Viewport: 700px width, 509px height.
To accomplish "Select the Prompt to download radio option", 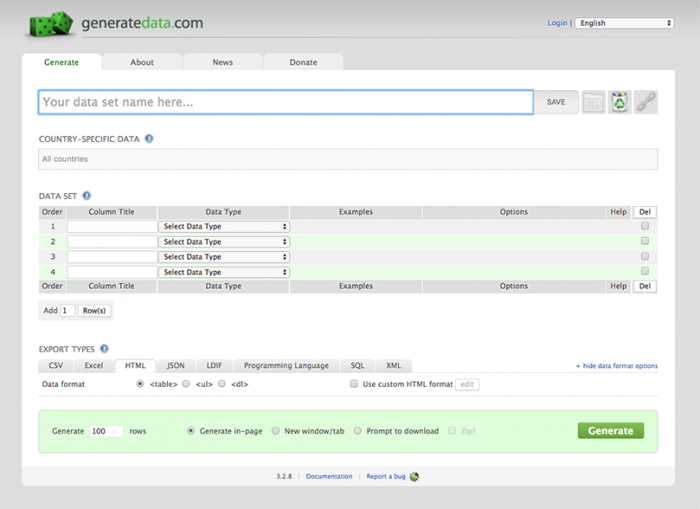I will coord(358,431).
